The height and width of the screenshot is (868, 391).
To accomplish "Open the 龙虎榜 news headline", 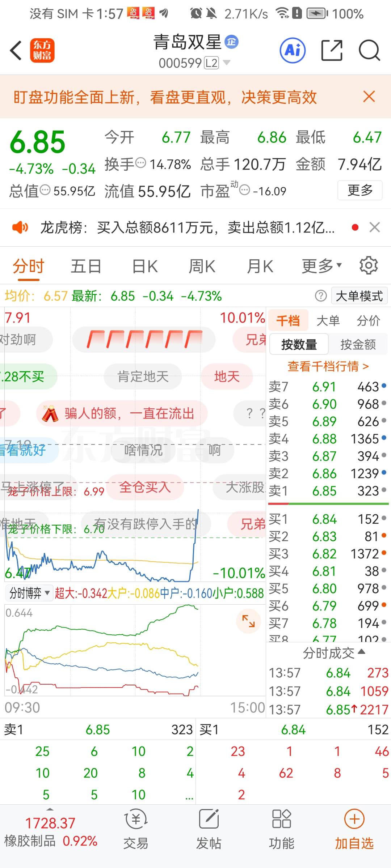I will (188, 227).
